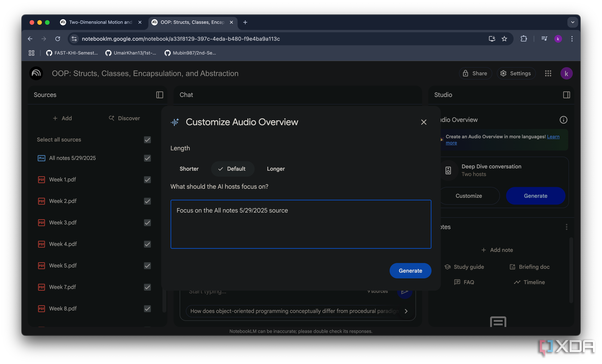Uncheck the Week 5.pdf source
This screenshot has width=602, height=364.
pyautogui.click(x=147, y=266)
